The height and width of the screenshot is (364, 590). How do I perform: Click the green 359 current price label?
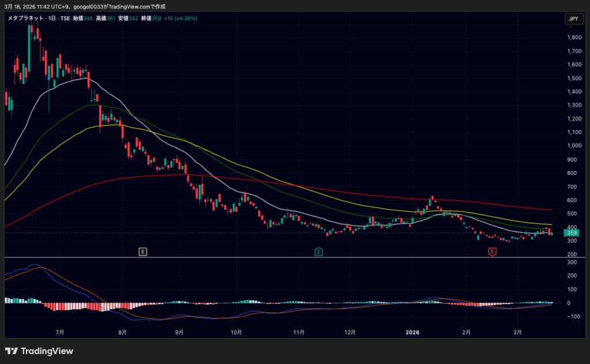572,233
